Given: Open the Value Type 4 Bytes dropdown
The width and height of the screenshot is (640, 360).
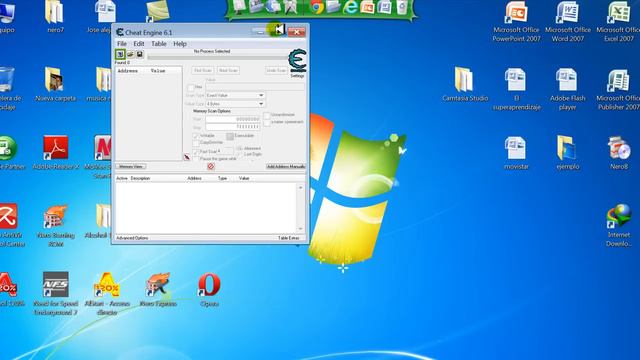Looking at the screenshot, I should (x=235, y=104).
